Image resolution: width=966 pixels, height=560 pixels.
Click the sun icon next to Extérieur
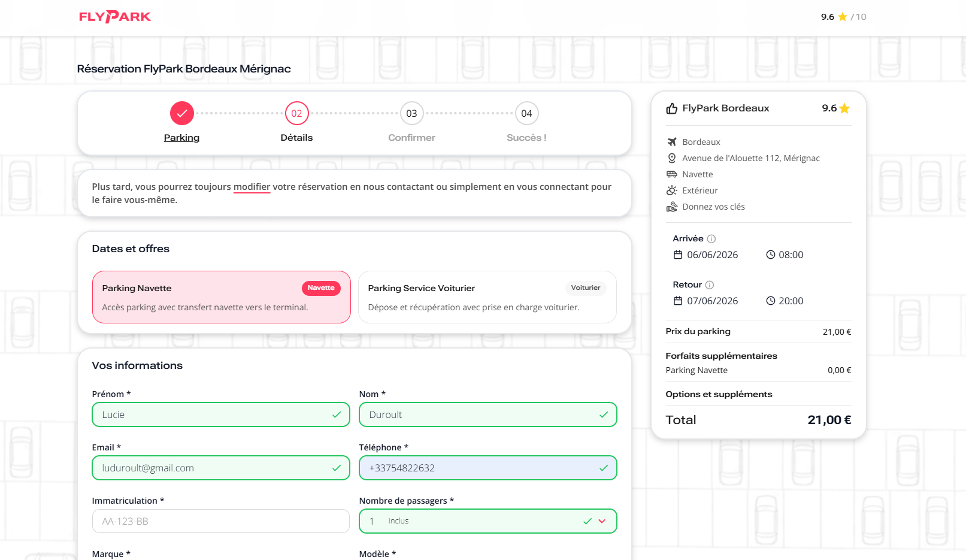pos(672,190)
